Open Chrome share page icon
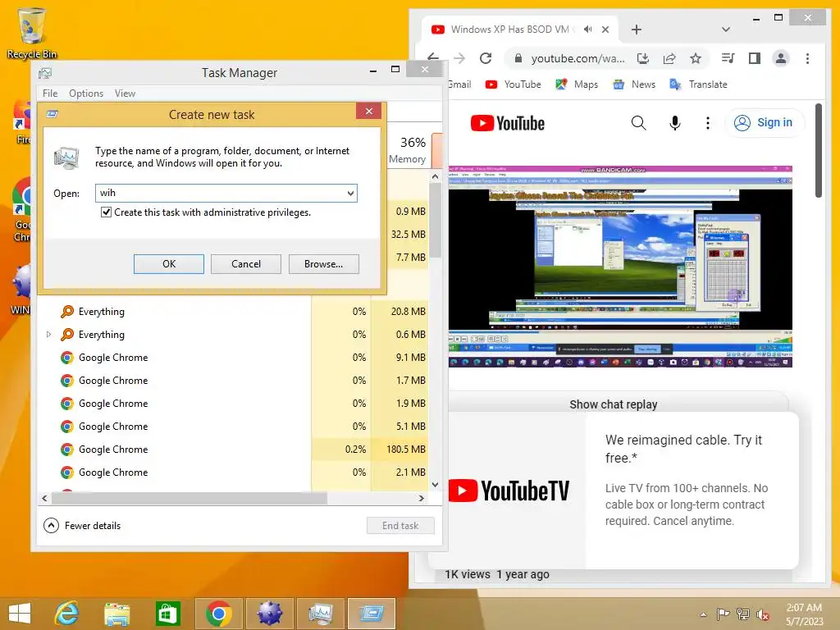This screenshot has height=630, width=840. pyautogui.click(x=669, y=58)
